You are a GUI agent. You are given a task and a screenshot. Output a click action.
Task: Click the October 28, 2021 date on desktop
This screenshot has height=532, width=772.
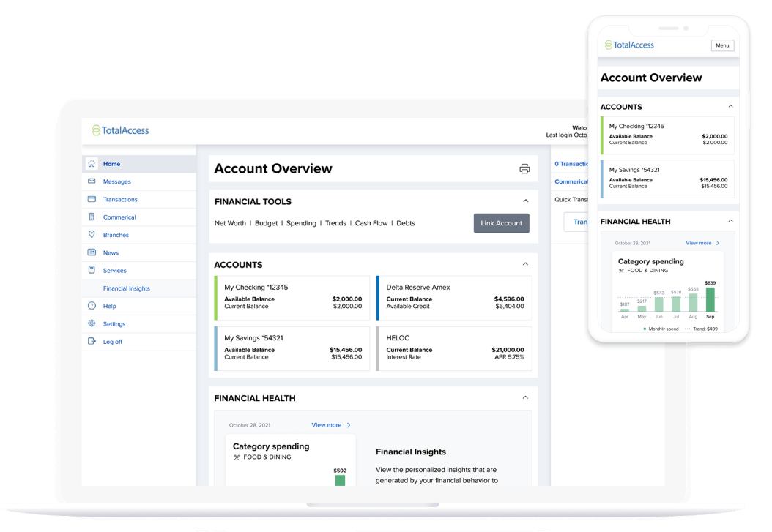pos(250,425)
